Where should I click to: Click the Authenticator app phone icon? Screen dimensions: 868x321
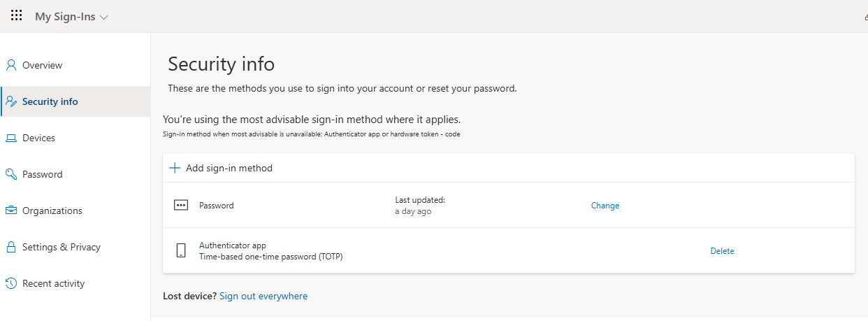tap(181, 250)
